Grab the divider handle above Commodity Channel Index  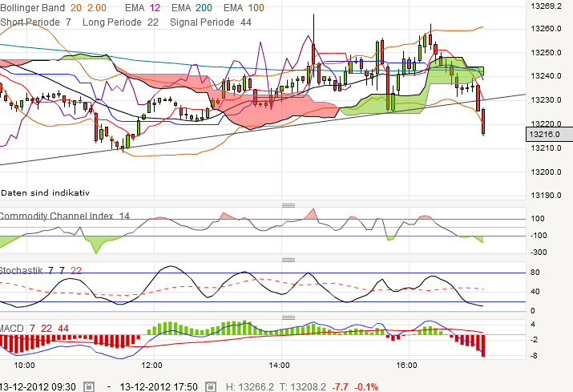[289, 205]
